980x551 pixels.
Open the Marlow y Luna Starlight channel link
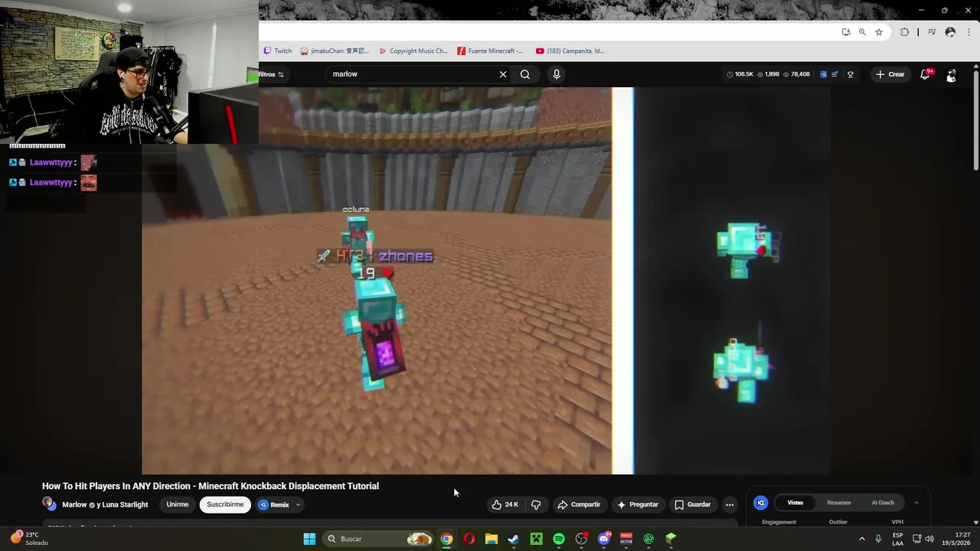click(x=105, y=505)
